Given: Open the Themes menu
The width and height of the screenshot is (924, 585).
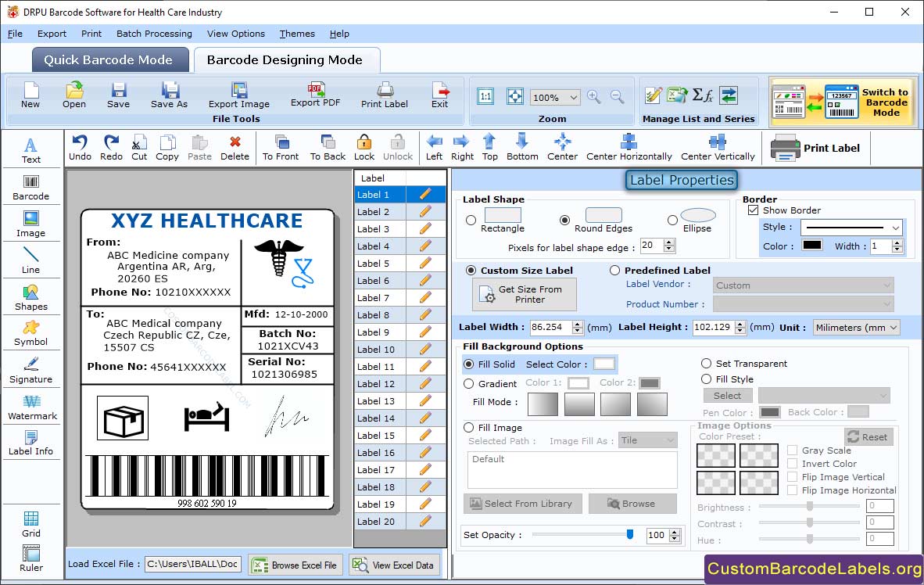Looking at the screenshot, I should tap(297, 34).
